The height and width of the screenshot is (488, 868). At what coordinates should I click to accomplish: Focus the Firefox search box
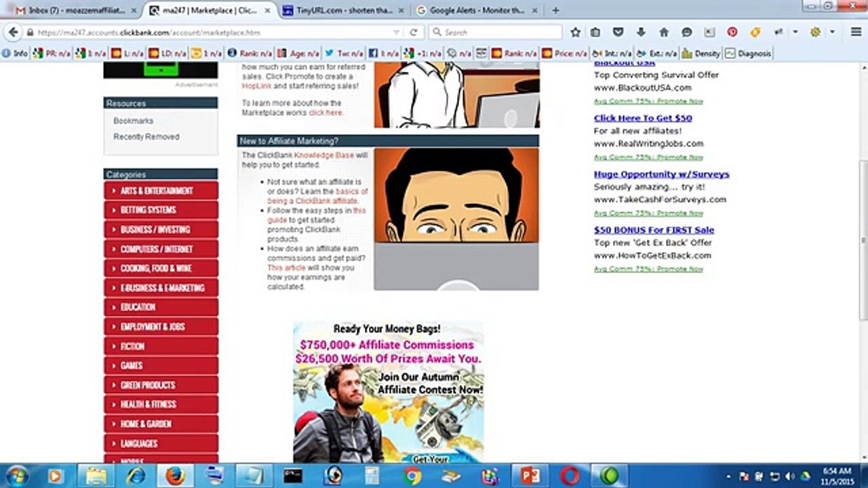point(495,32)
